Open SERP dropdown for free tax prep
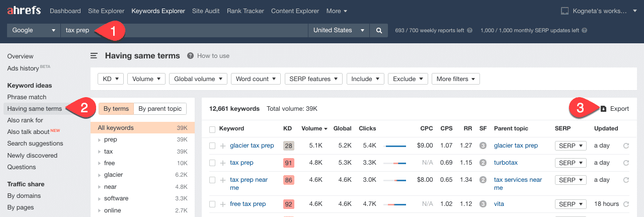 [571, 204]
